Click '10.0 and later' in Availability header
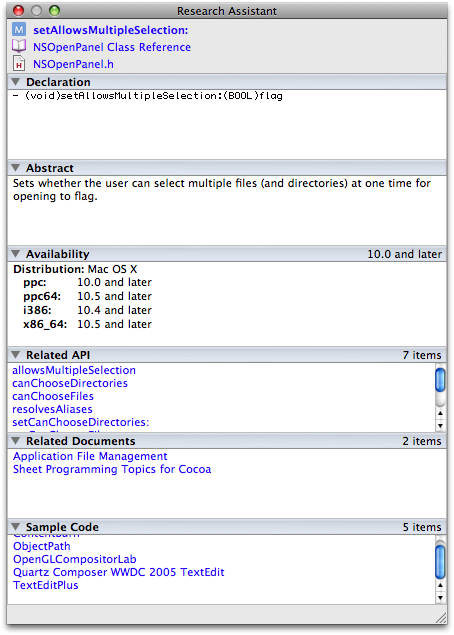 coord(405,254)
